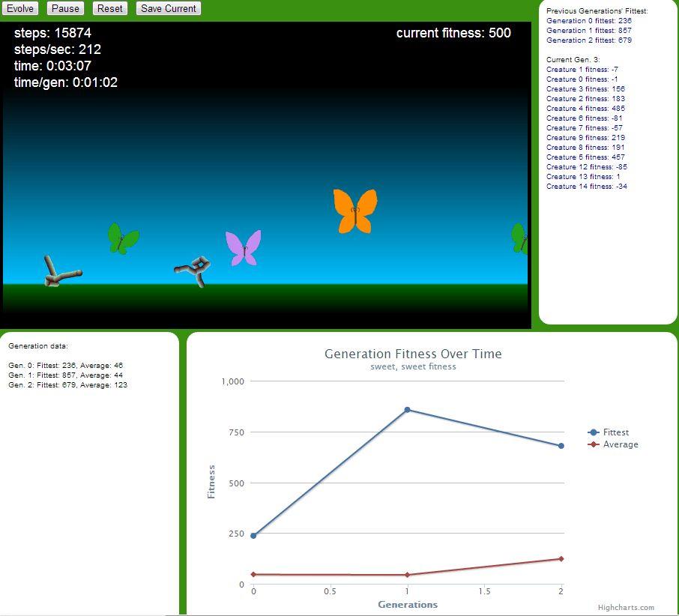The image size is (679, 616).
Task: Click the Evolve button
Action: point(20,8)
